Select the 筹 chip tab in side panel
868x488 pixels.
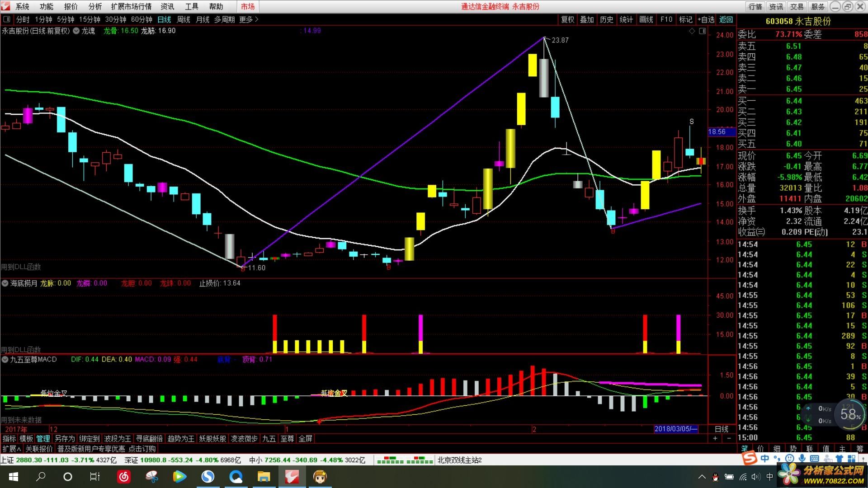click(859, 448)
